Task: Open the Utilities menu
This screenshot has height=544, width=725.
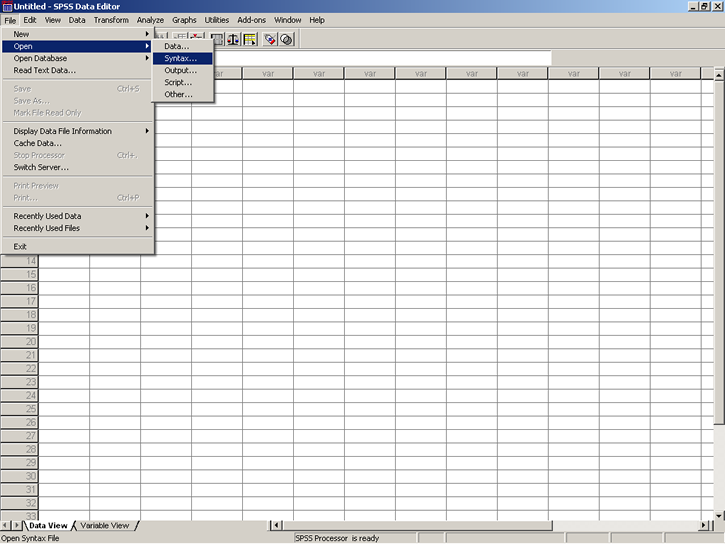Action: coord(217,20)
